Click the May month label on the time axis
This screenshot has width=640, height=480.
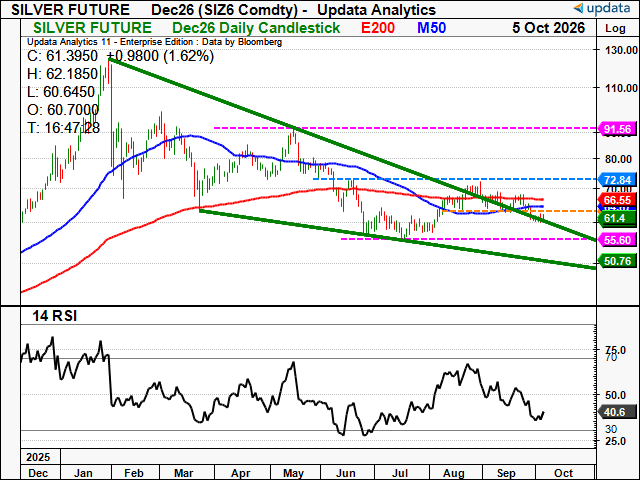(x=293, y=473)
